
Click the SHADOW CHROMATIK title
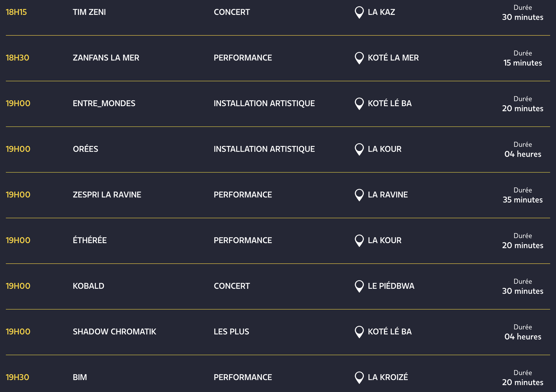pos(114,331)
